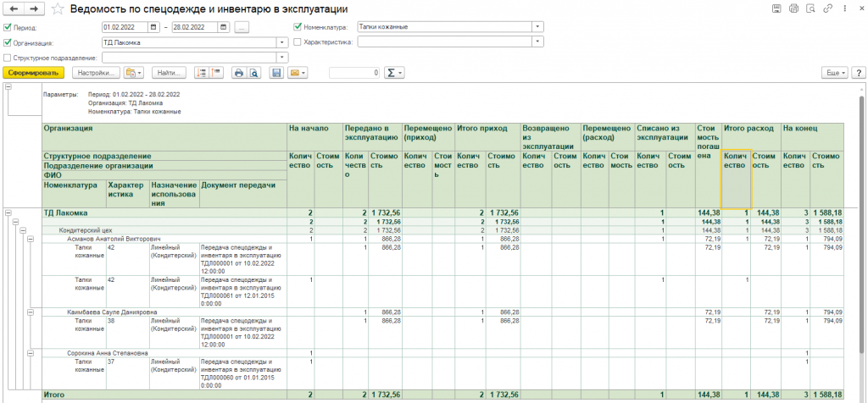Viewport: 868px width, 403px height.
Task: Expand the Номенклатура dropdown arrow
Action: coord(537,26)
